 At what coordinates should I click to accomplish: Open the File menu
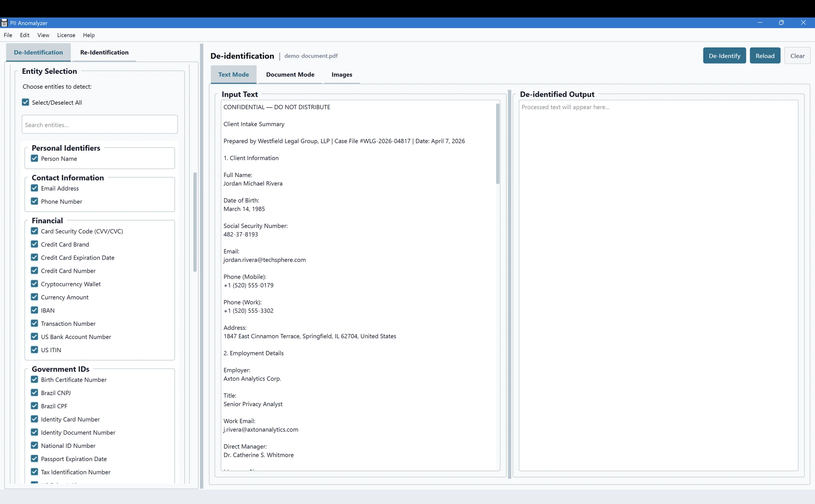pyautogui.click(x=8, y=35)
